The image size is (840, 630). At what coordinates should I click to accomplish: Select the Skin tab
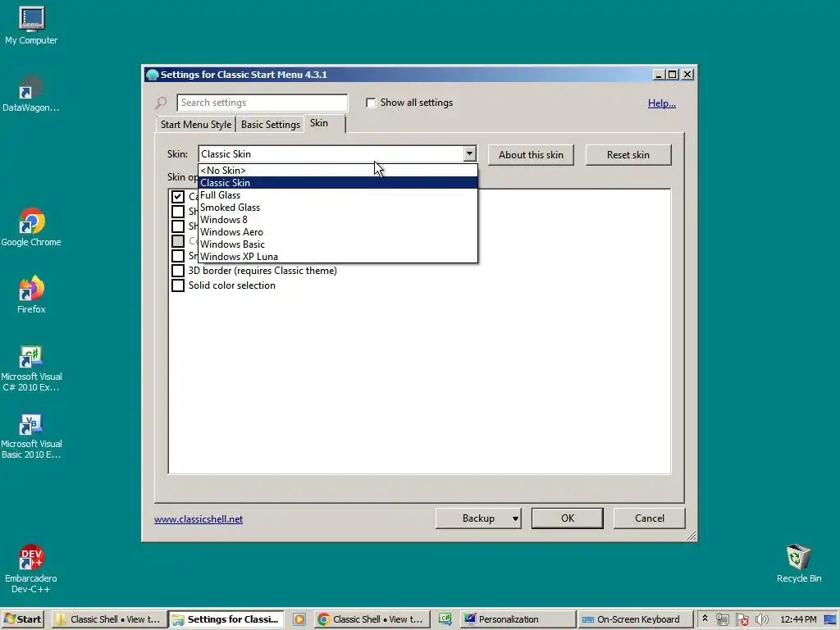pos(325,123)
